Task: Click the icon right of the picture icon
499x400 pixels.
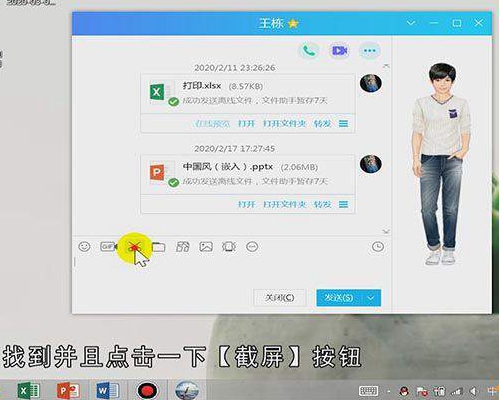Action: click(x=229, y=247)
